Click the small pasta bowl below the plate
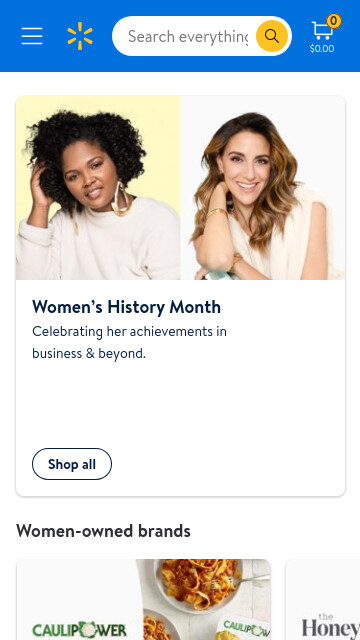This screenshot has width=360, height=640. click(x=162, y=627)
